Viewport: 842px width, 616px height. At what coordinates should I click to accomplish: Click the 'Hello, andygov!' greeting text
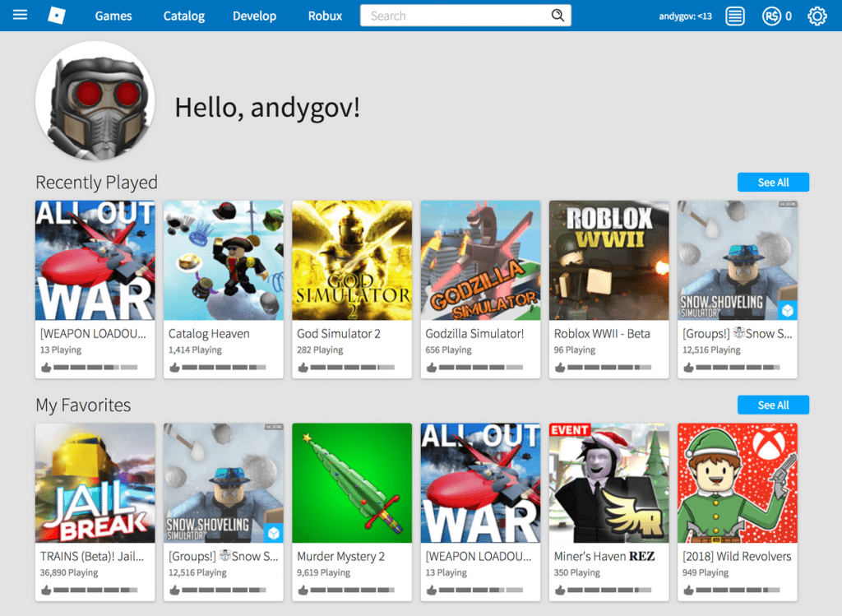(267, 107)
